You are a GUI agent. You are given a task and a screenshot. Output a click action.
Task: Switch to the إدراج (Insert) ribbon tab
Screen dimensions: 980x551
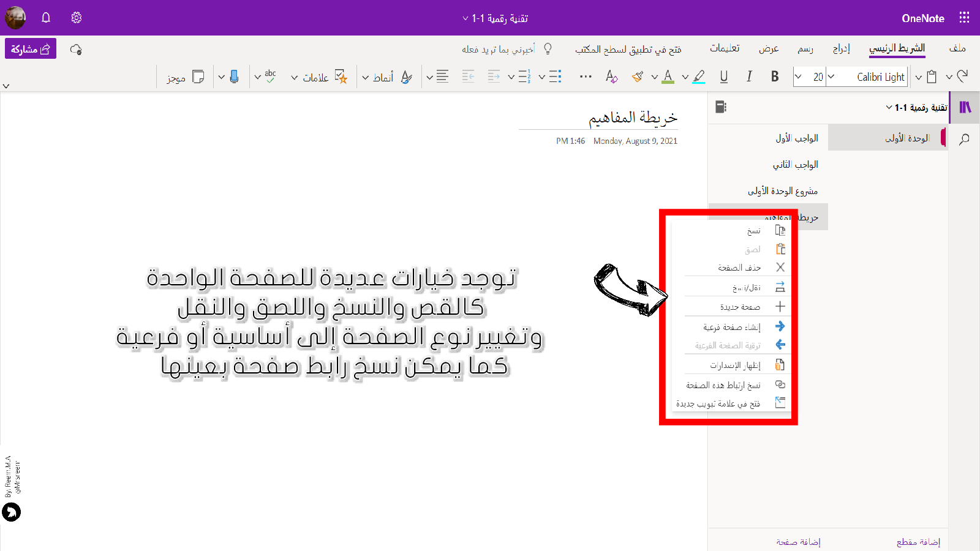point(841,48)
